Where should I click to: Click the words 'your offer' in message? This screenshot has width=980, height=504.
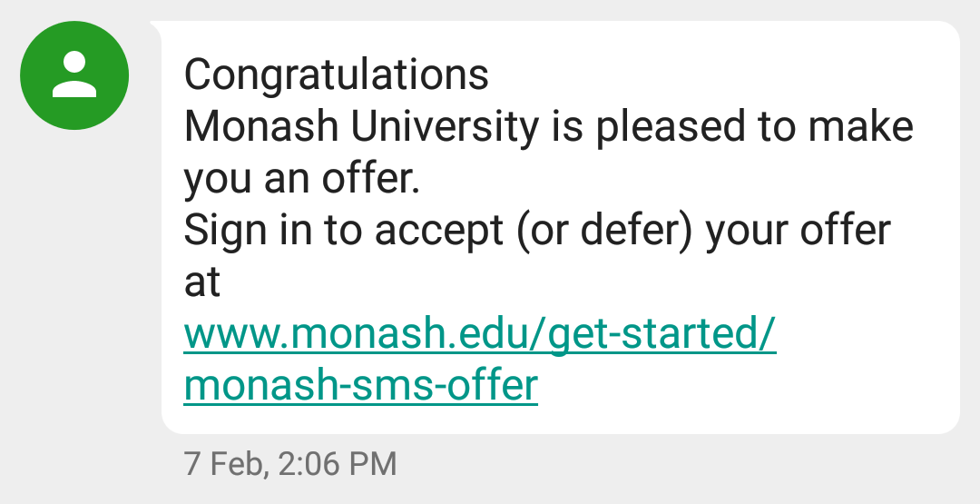[x=799, y=232]
